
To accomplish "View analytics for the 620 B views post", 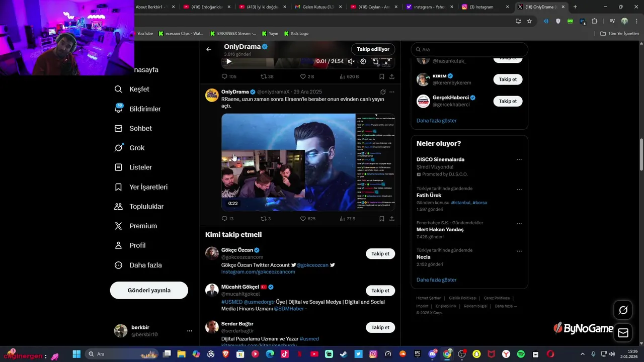I will tap(349, 76).
